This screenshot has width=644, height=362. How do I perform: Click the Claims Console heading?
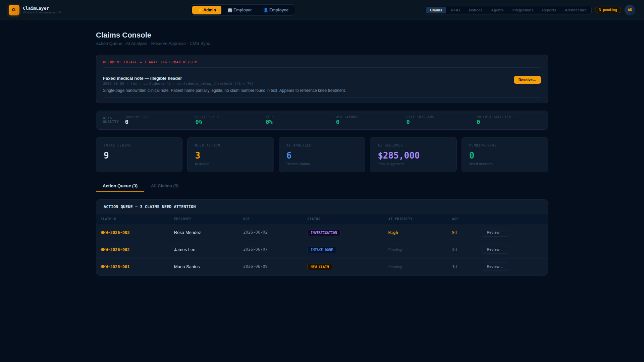123,35
